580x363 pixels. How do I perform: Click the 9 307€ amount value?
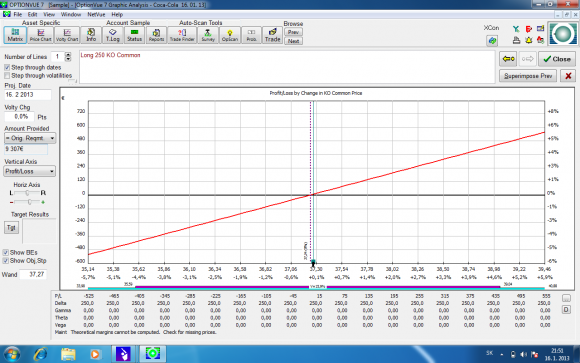click(x=26, y=149)
